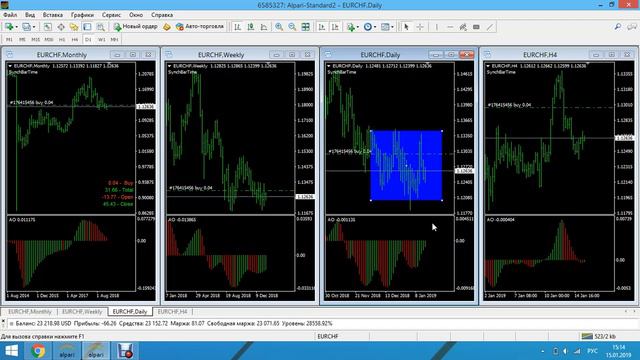Screen dimensions: 640x360
Task: Select the trendline drawing tool
Action: pyautogui.click(x=490, y=27)
